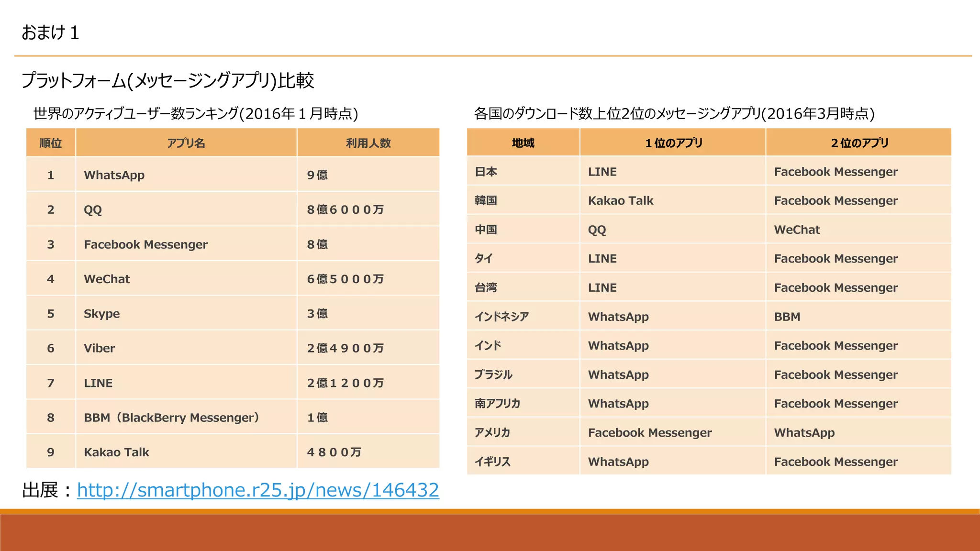The image size is (980, 551).
Task: Click the おまけ１ slide title
Action: coord(50,33)
